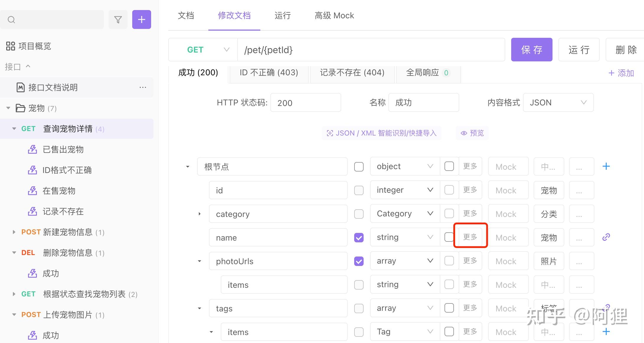644x343 pixels.
Task: Open the 已售出宠物 case in sidebar
Action: [63, 149]
